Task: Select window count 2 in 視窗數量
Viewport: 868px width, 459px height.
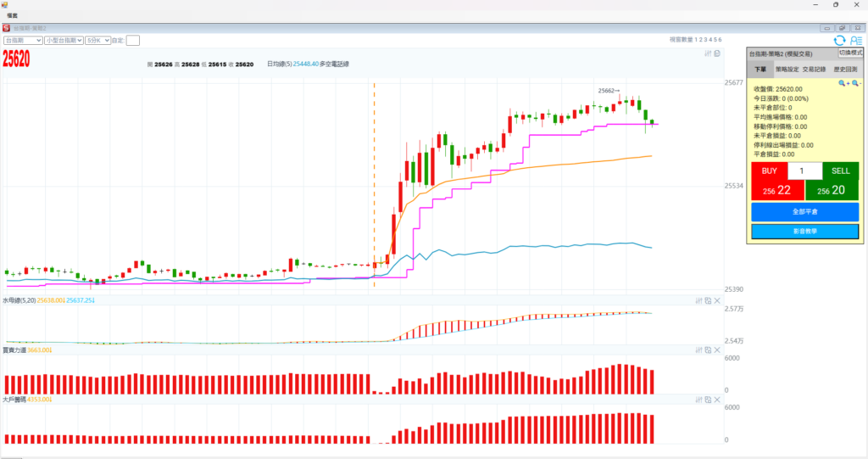Action: [x=699, y=40]
